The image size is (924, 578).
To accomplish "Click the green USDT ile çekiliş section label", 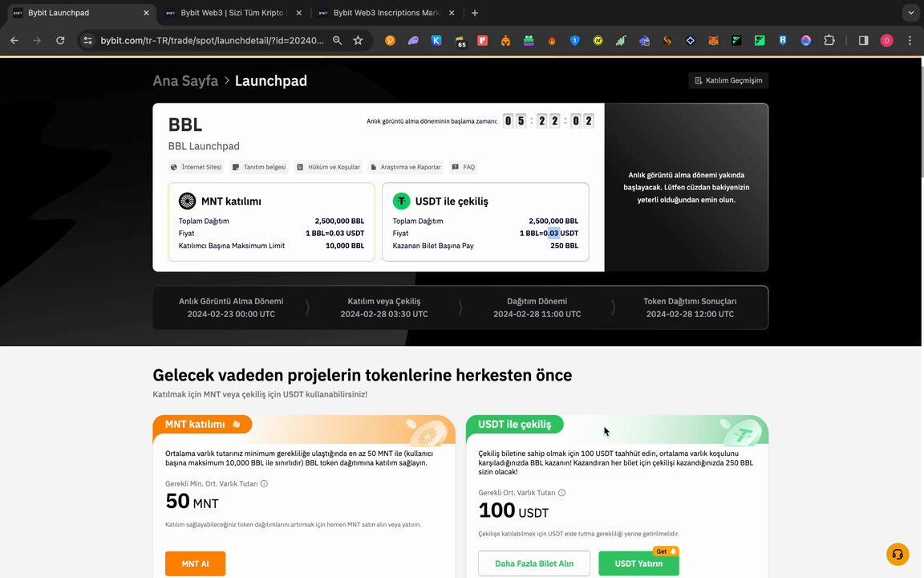I will 514,424.
